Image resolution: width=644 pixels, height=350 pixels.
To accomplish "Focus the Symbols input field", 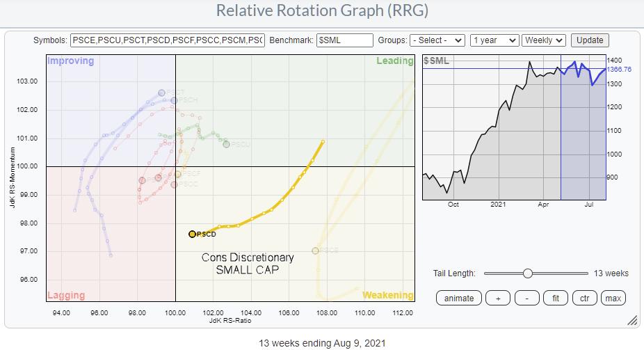I will [x=168, y=40].
